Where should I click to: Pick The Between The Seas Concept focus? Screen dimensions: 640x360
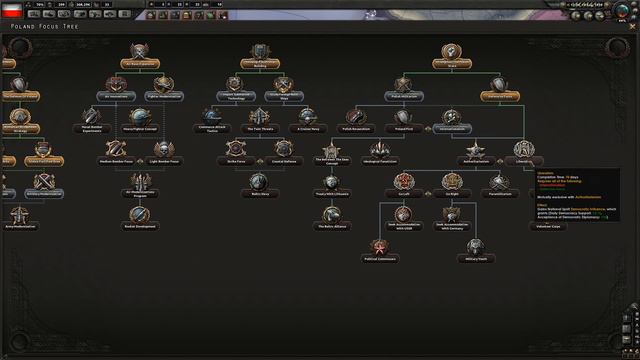point(332,153)
